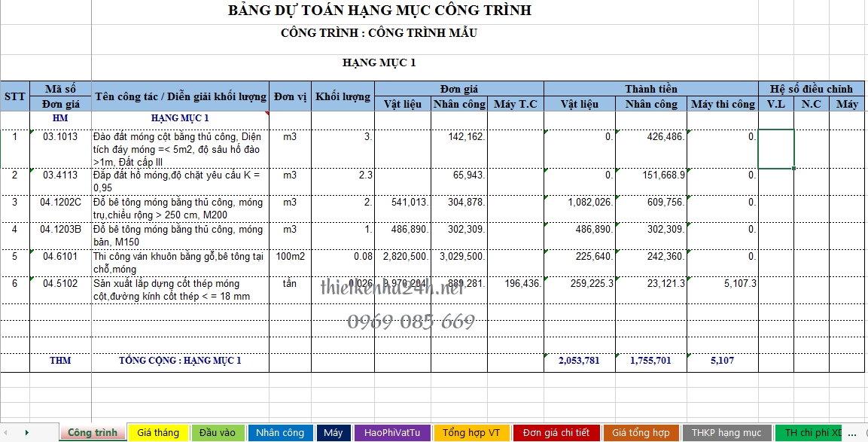Screen dimensions: 868x442
Task: Select material amount 1,082,026.
Action: click(x=580, y=209)
